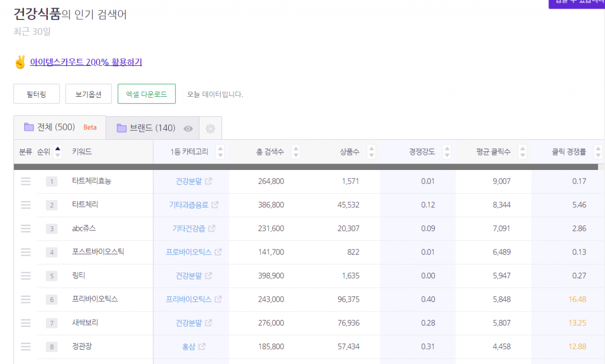Open external link icon next to 건강분말 in 타트체리효능 row
This screenshot has width=605, height=364.
click(208, 181)
